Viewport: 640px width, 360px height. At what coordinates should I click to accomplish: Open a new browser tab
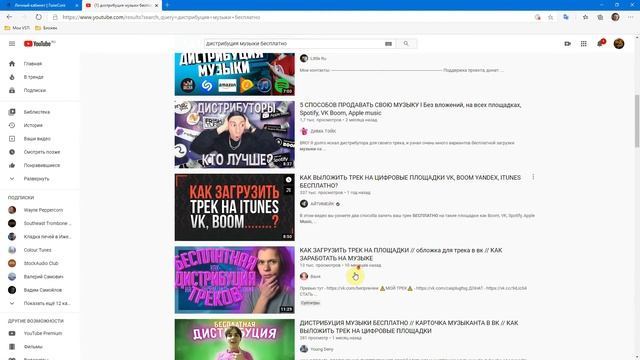167,5
